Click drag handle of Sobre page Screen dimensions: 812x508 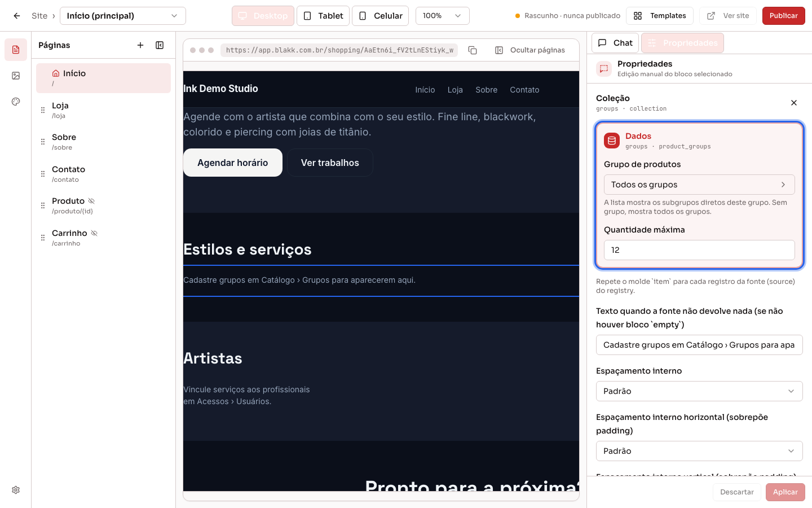[43, 142]
